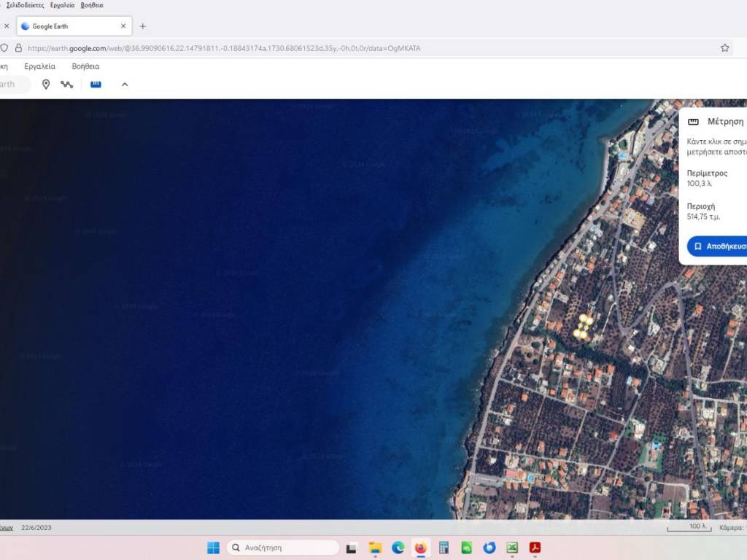Open File Explorer from the taskbar
The image size is (747, 560).
[x=375, y=548]
